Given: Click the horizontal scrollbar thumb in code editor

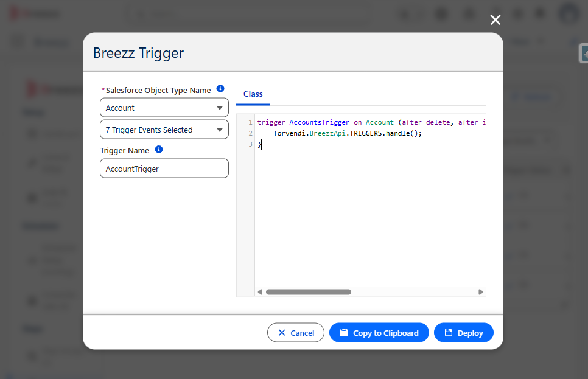Looking at the screenshot, I should pyautogui.click(x=309, y=292).
